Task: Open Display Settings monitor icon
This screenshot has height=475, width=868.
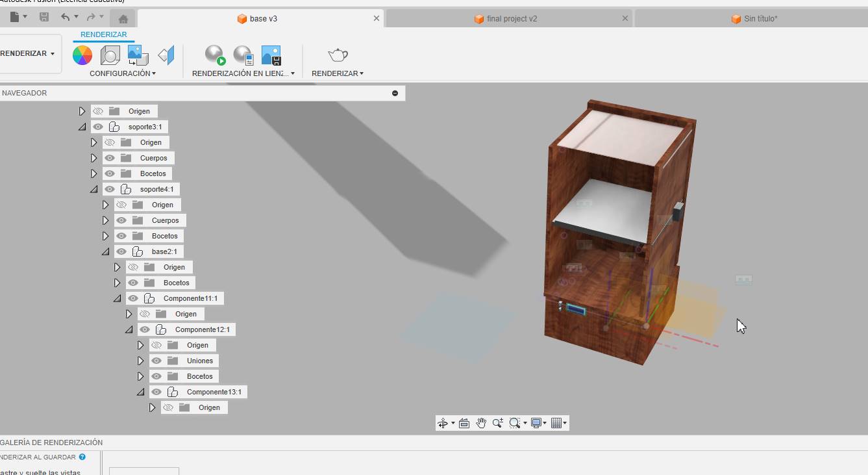Action: (536, 423)
